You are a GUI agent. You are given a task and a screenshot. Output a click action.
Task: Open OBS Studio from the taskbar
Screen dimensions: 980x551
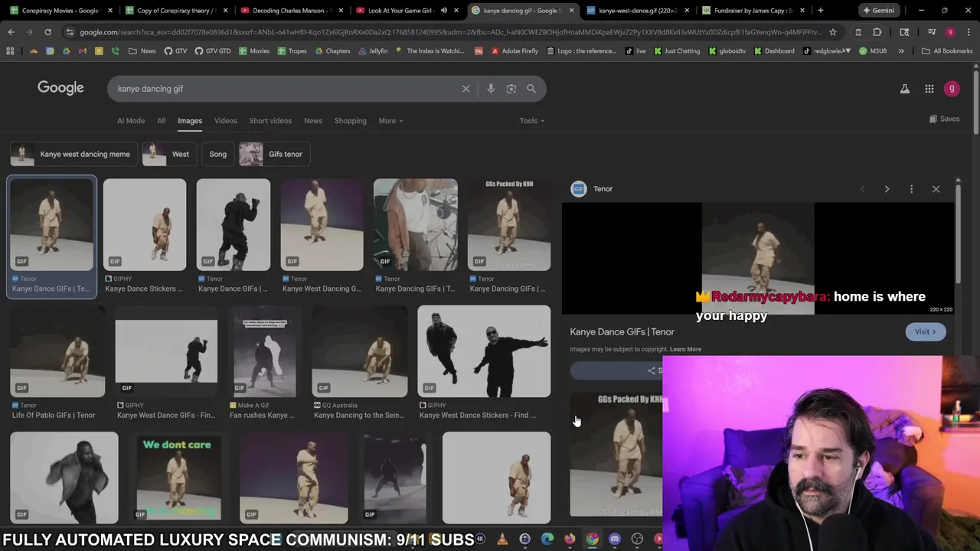637,540
